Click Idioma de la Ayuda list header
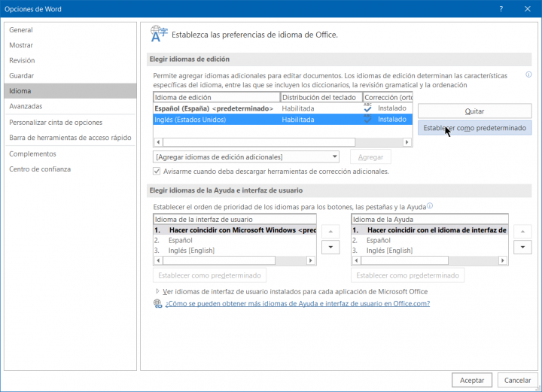This screenshot has height=392, width=542. [430, 219]
